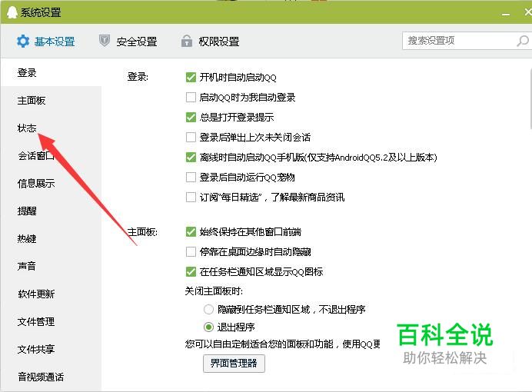Image resolution: width=532 pixels, height=392 pixels.
Task: Enable 停靠在桌面边缘时自动隐藏
Action: (x=191, y=251)
